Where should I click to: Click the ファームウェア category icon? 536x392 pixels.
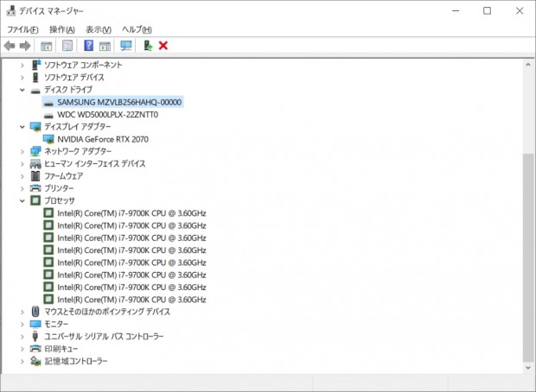(x=35, y=176)
